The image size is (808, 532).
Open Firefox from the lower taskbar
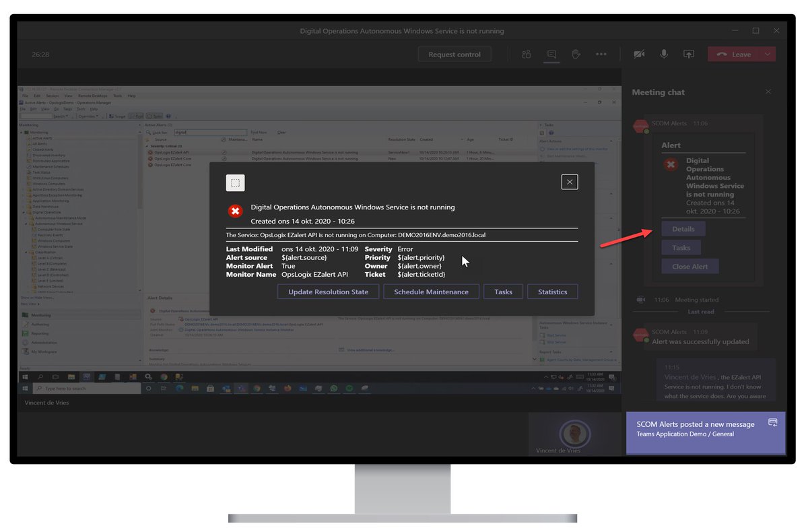[x=288, y=389]
